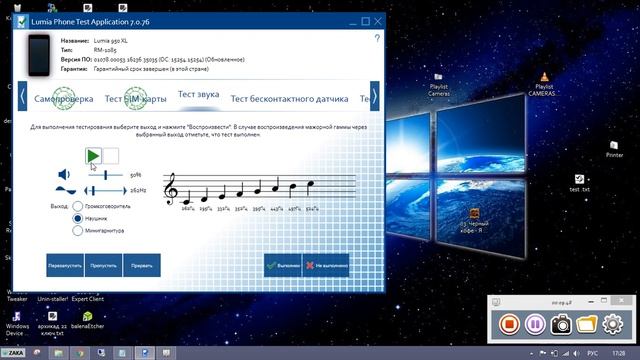Viewport: 640px width, 360px height.
Task: Click the sine wave frequency icon
Action: click(66, 190)
